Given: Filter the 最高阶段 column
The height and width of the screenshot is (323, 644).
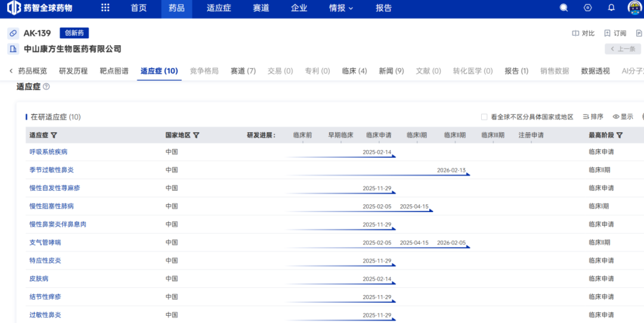Looking at the screenshot, I should (620, 135).
